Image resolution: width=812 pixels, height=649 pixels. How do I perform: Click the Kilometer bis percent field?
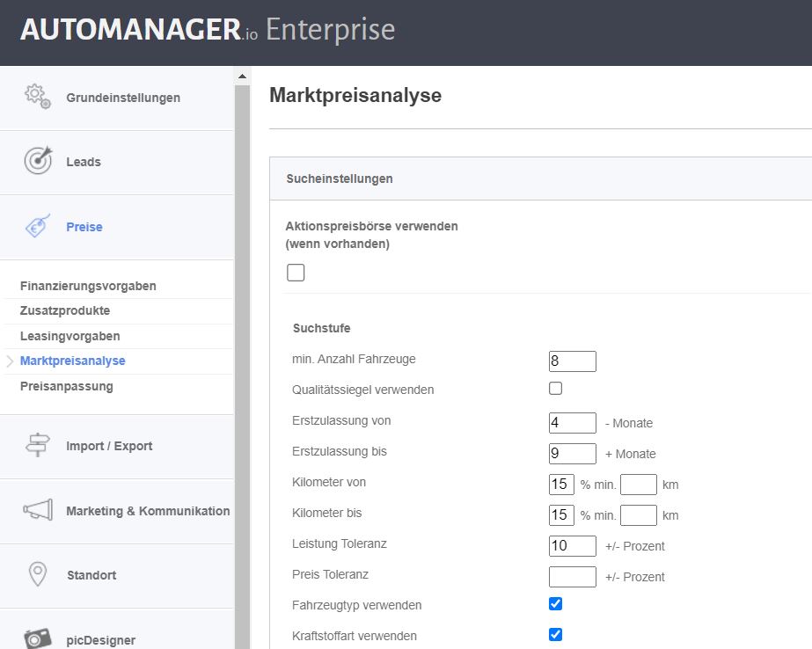[561, 515]
